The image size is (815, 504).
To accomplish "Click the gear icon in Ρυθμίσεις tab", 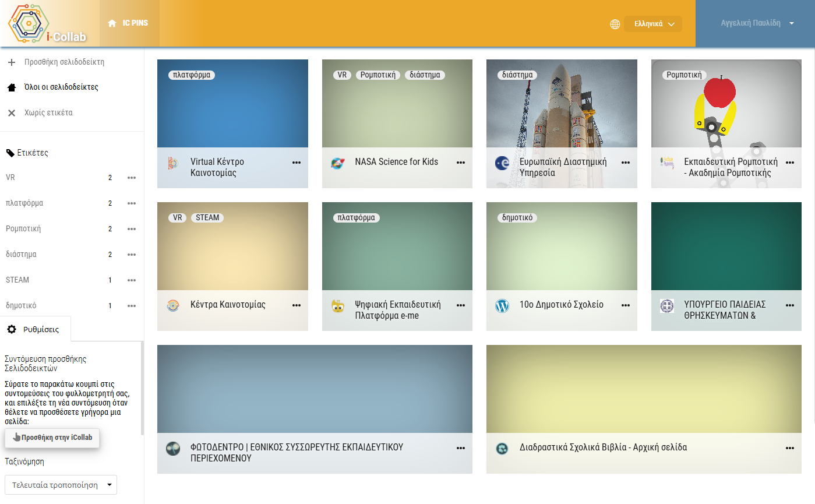I will [12, 329].
